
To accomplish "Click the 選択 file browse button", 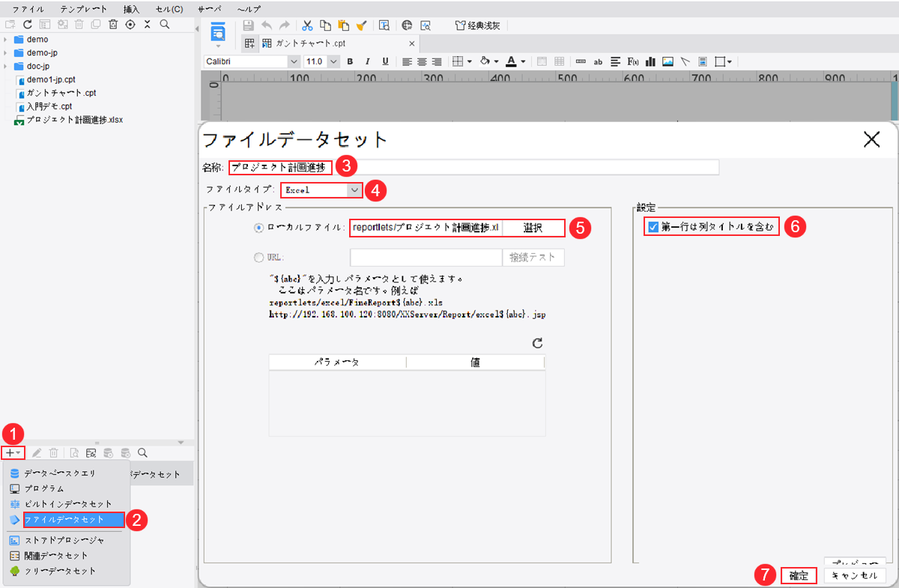I will click(x=533, y=228).
